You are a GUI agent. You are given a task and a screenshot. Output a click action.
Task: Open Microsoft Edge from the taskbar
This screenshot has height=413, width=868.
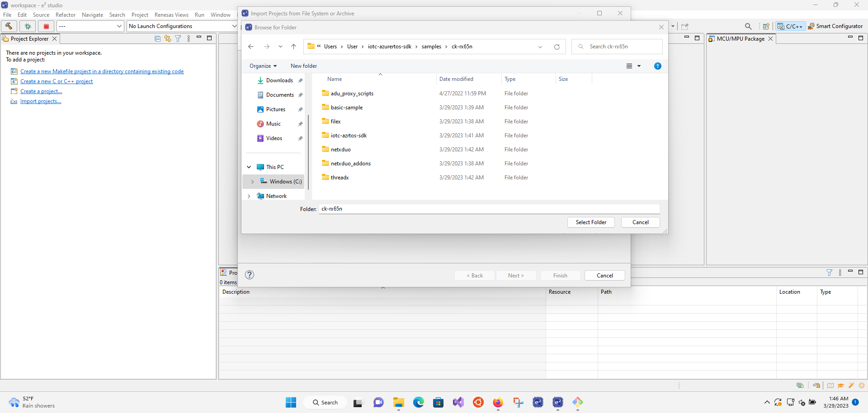[418, 402]
